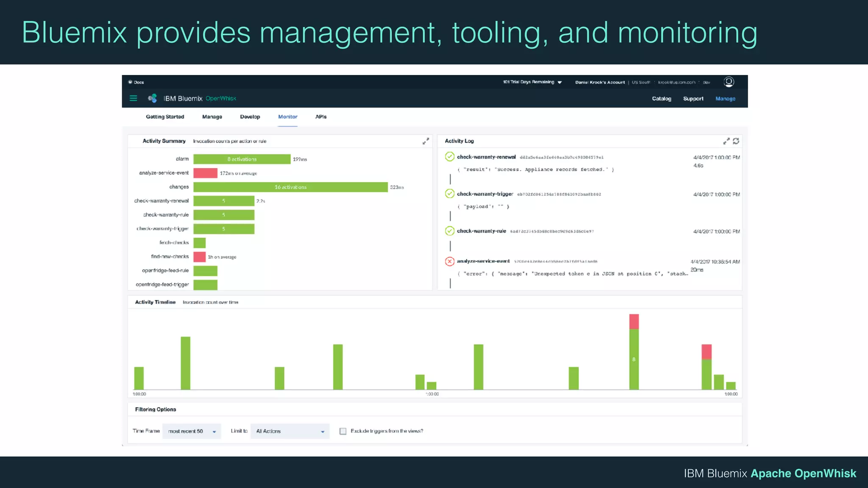Click the Docs icon in top bar

[130, 82]
